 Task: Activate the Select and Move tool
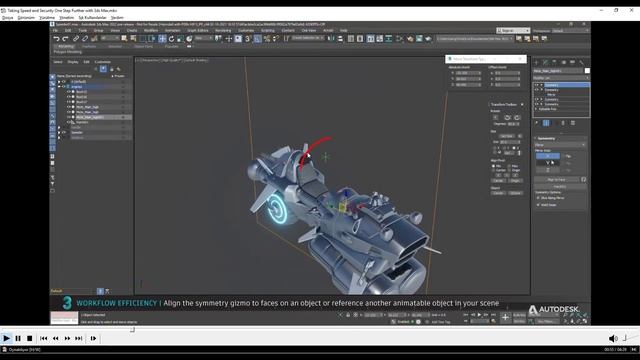coord(162,39)
